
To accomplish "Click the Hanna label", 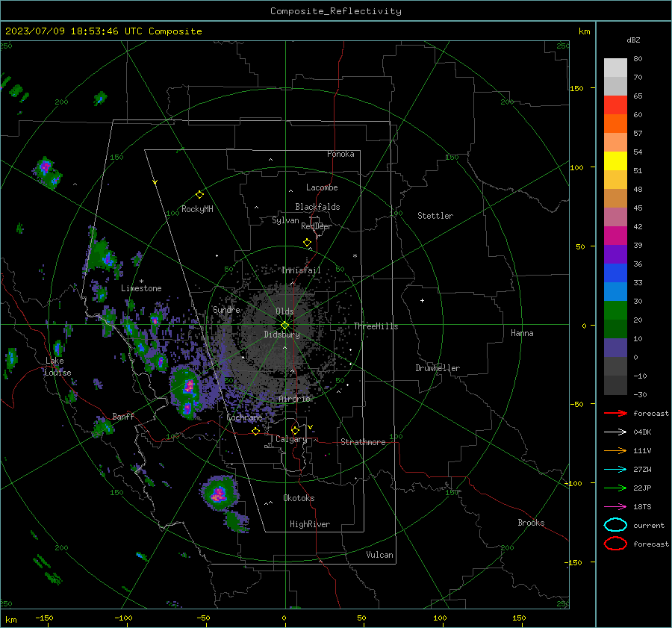I will (x=522, y=333).
